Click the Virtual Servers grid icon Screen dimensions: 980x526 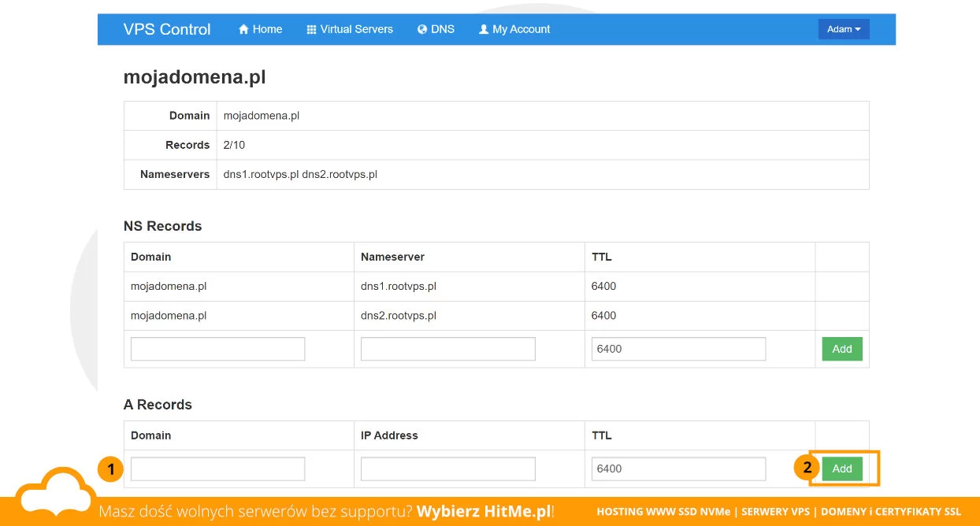coord(311,29)
